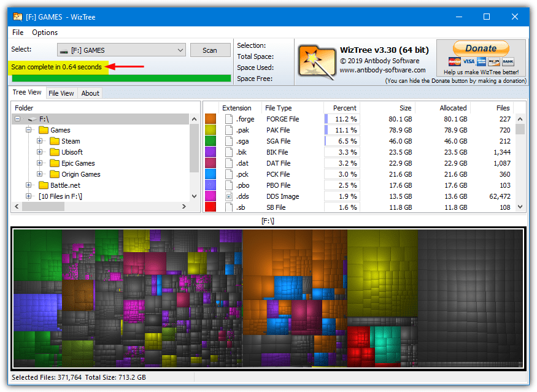
Task: Click the .forge file type icon
Action: click(229, 119)
